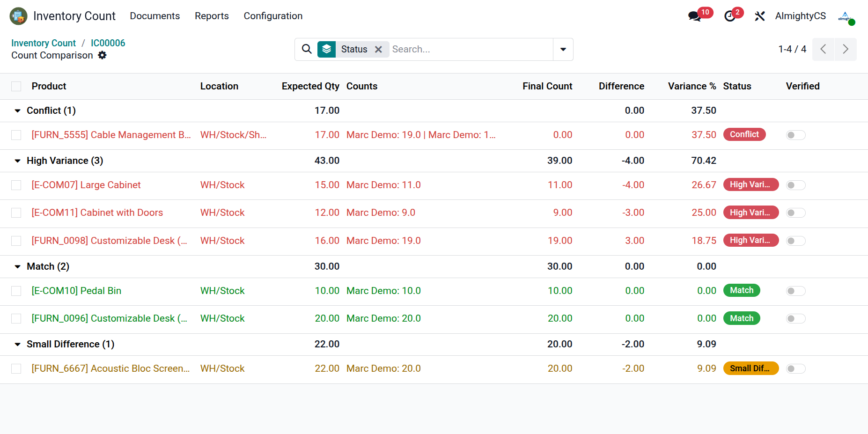Go to IC00006 breadcrumb link
This screenshot has height=434, width=868.
click(x=108, y=43)
